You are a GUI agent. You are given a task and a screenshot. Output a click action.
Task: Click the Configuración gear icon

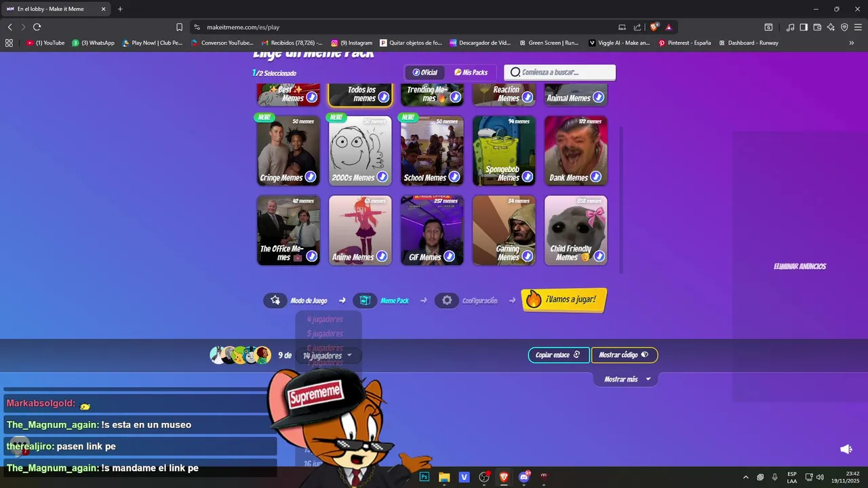pos(447,300)
